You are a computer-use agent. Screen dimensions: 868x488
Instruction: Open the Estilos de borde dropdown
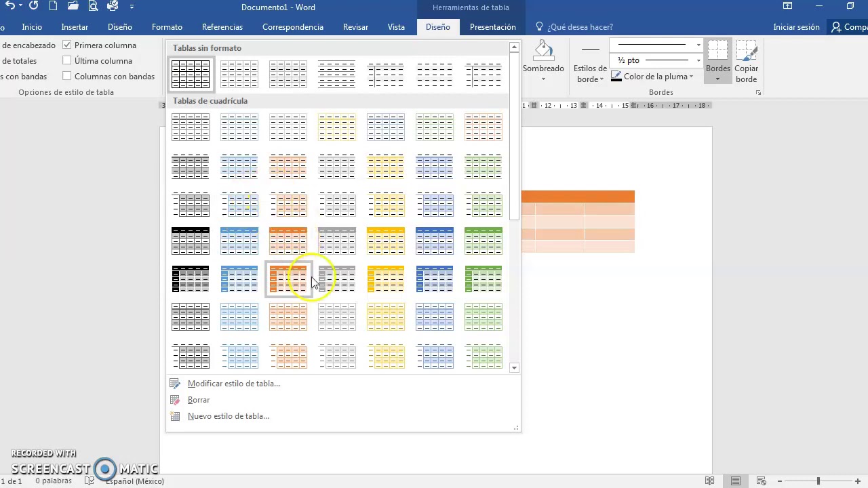[602, 79]
